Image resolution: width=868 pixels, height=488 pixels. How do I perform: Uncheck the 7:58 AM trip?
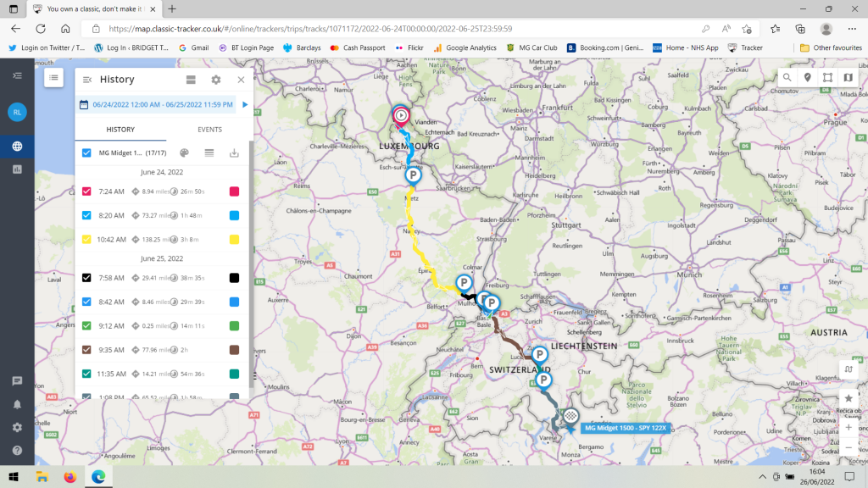86,278
